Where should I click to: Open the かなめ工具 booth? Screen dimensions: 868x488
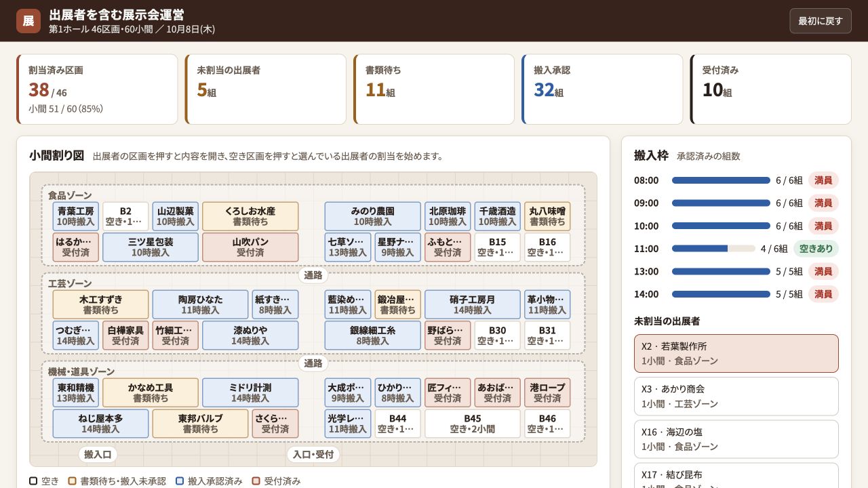point(151,392)
